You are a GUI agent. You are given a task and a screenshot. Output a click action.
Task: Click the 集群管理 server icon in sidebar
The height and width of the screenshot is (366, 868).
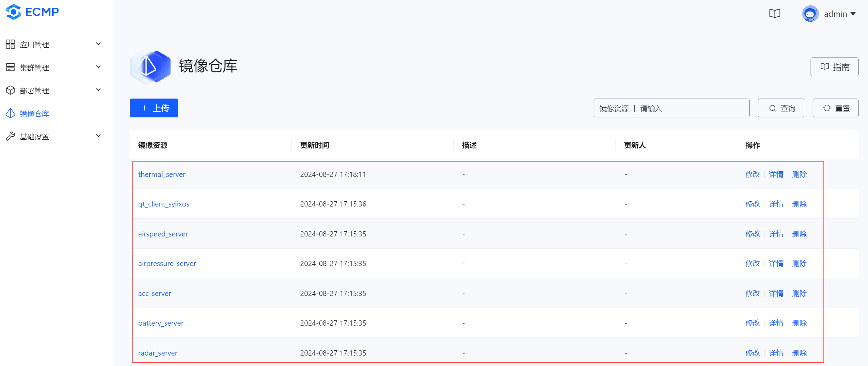[x=10, y=67]
